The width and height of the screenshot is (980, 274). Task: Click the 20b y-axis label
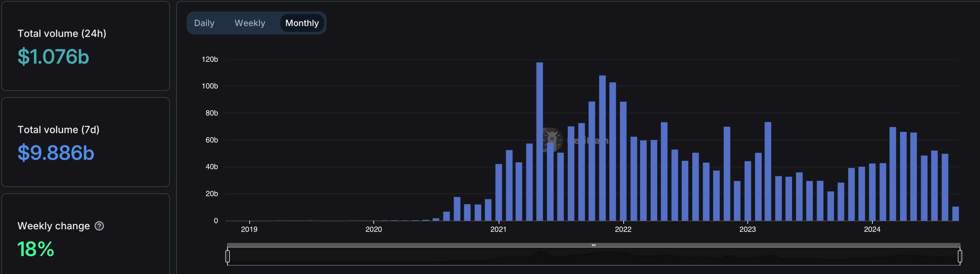point(212,194)
